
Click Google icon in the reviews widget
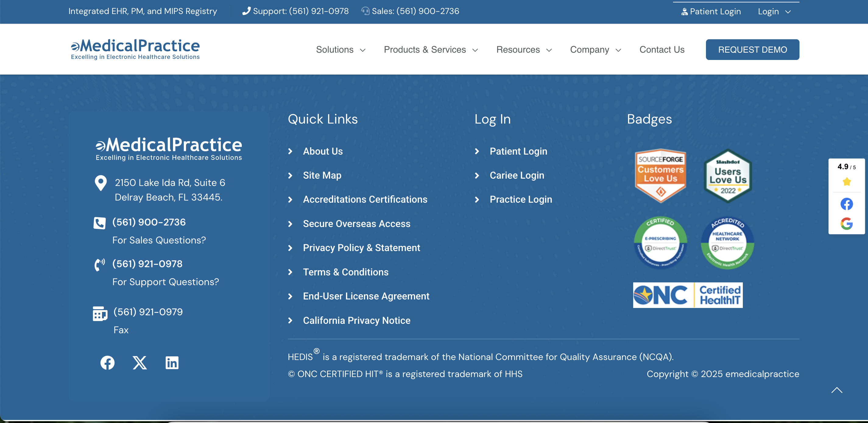(846, 224)
